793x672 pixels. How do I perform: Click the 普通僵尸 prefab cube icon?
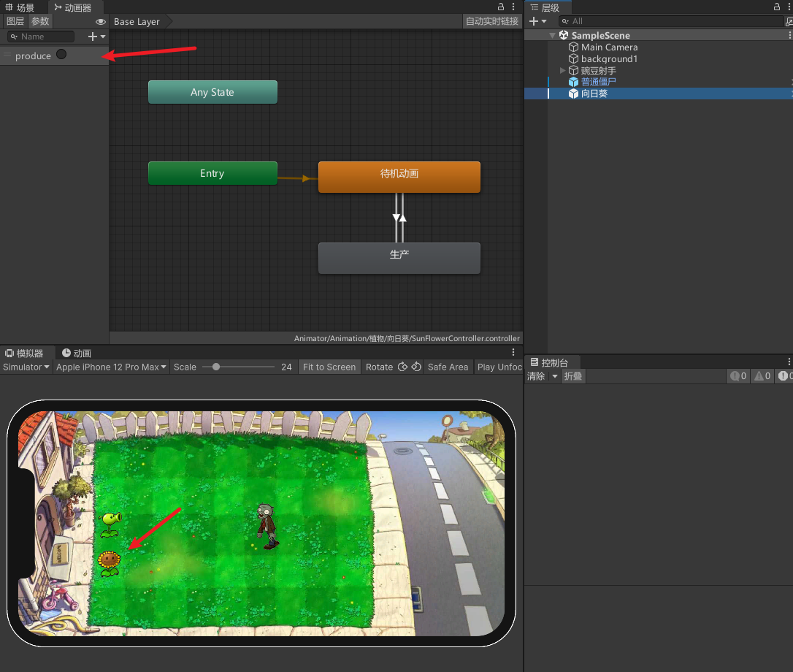pos(573,82)
